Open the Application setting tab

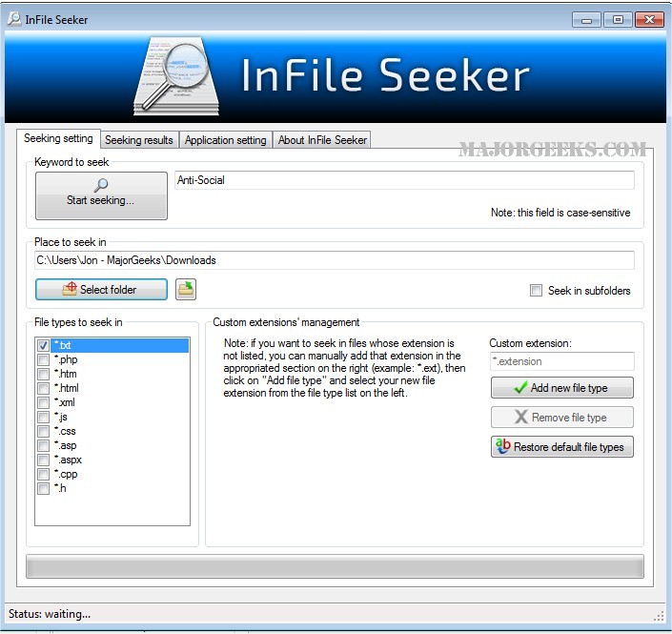click(225, 140)
